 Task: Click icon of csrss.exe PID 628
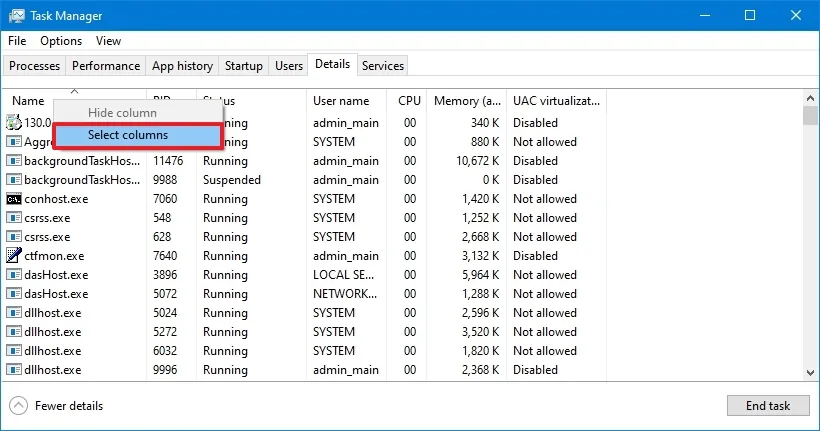[14, 236]
